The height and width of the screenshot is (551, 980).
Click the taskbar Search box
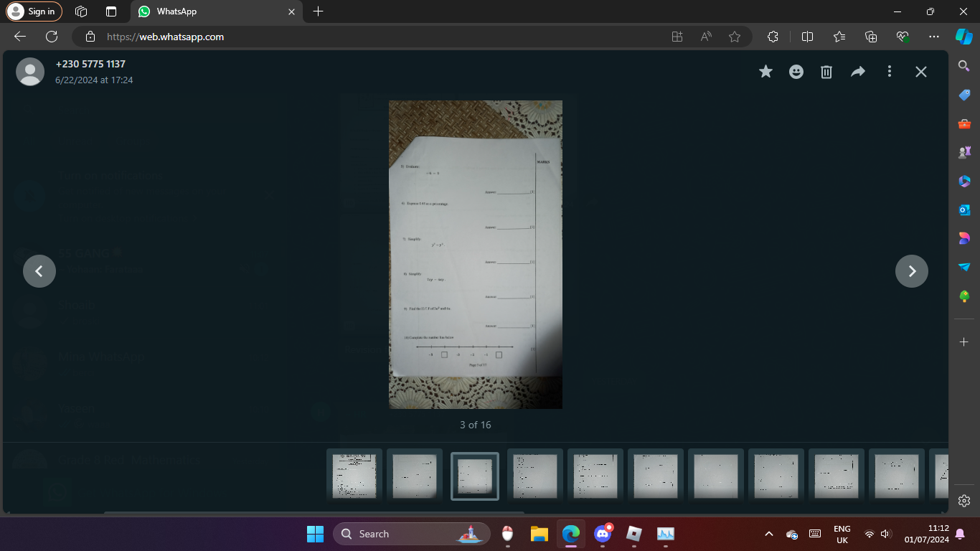412,534
